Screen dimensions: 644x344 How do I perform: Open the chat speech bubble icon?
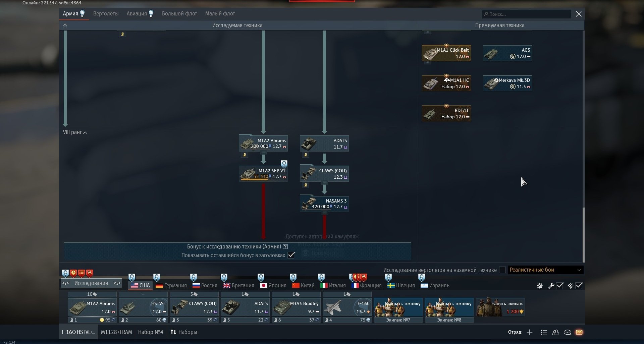coord(568,332)
